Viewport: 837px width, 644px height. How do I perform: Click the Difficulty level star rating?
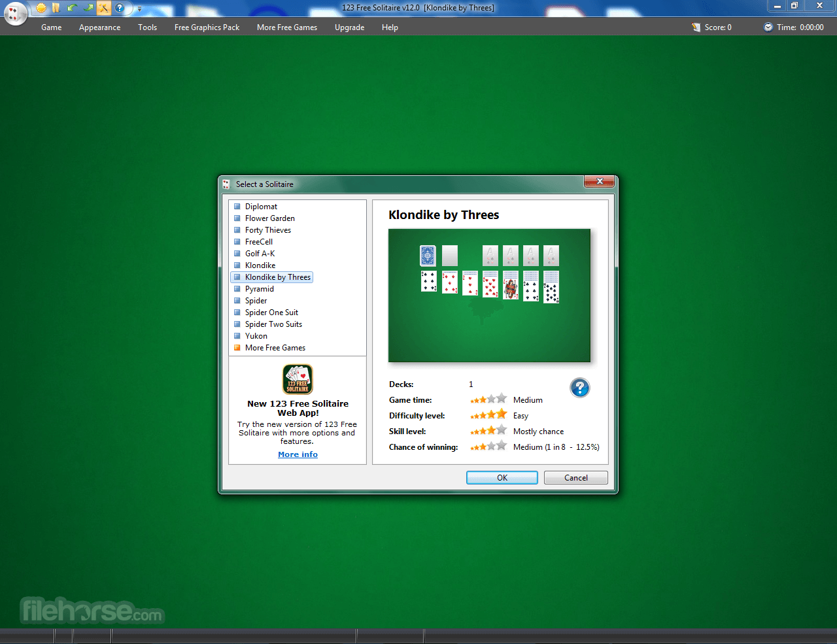[488, 415]
